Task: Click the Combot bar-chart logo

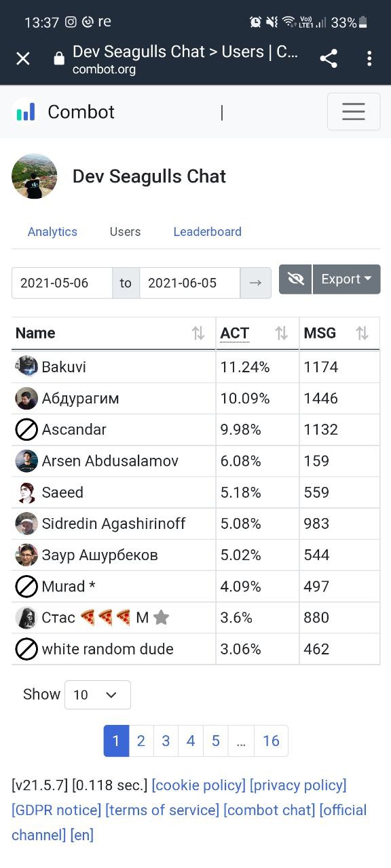Action: [26, 112]
